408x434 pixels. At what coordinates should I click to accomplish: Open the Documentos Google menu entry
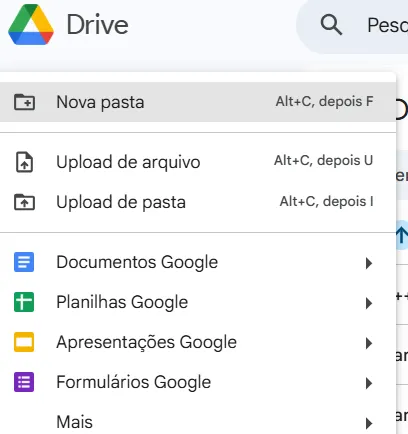click(198, 262)
